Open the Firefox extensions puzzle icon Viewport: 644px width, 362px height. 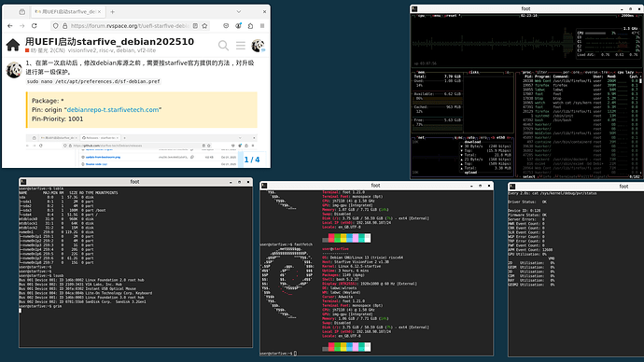click(x=250, y=26)
